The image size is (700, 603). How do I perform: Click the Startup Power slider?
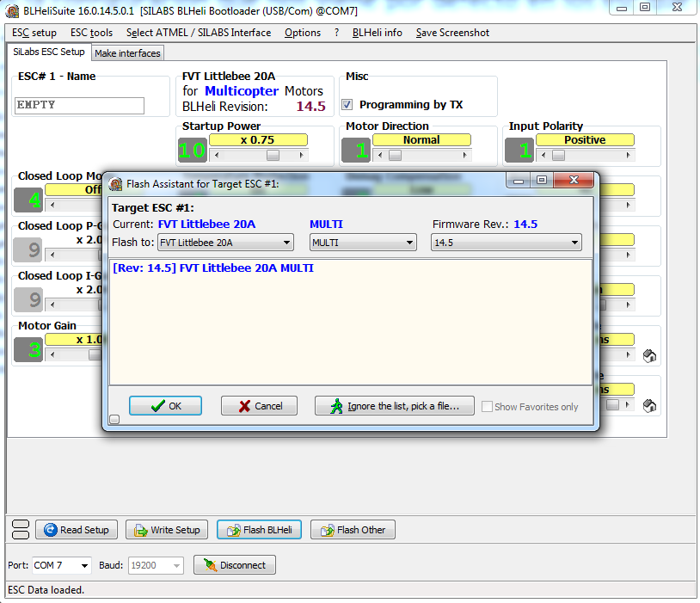(x=272, y=156)
